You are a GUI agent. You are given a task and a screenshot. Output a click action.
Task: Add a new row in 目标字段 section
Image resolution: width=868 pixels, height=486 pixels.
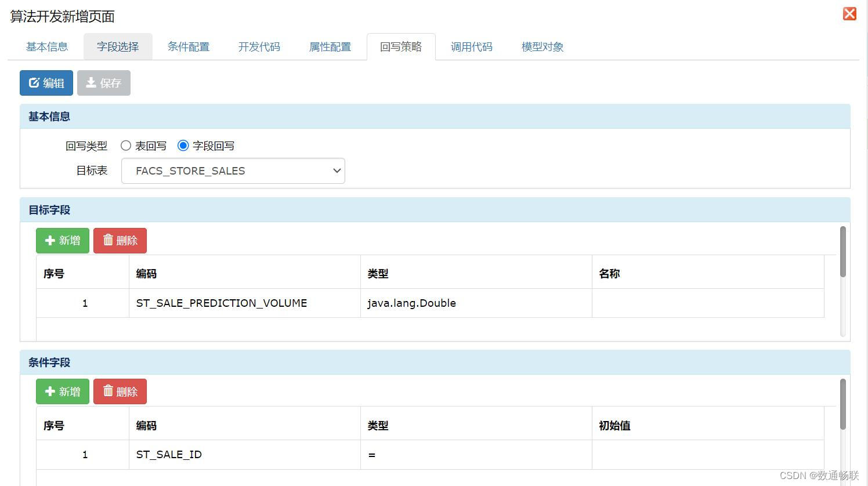coord(63,241)
